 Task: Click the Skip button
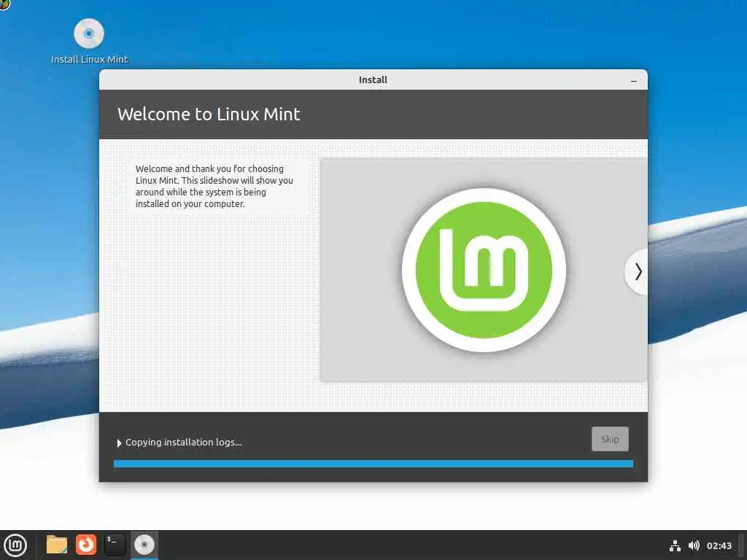click(610, 439)
